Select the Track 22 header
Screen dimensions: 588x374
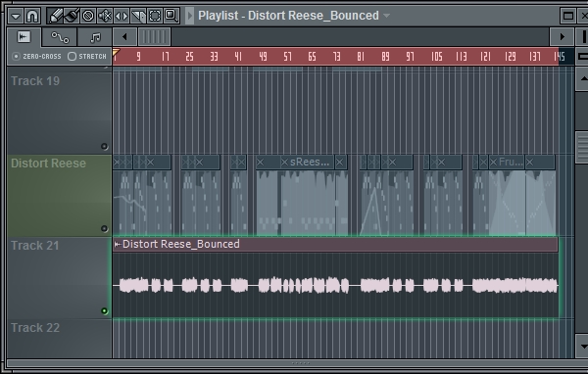click(x=59, y=339)
